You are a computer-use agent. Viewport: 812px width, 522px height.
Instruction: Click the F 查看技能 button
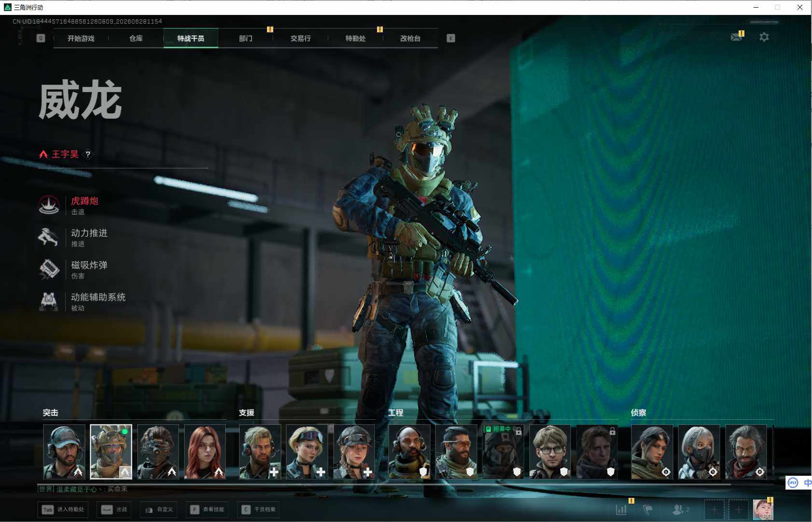click(x=207, y=509)
